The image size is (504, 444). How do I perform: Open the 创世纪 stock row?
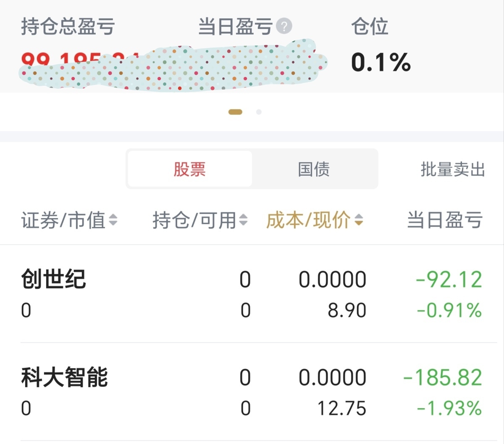click(x=252, y=294)
